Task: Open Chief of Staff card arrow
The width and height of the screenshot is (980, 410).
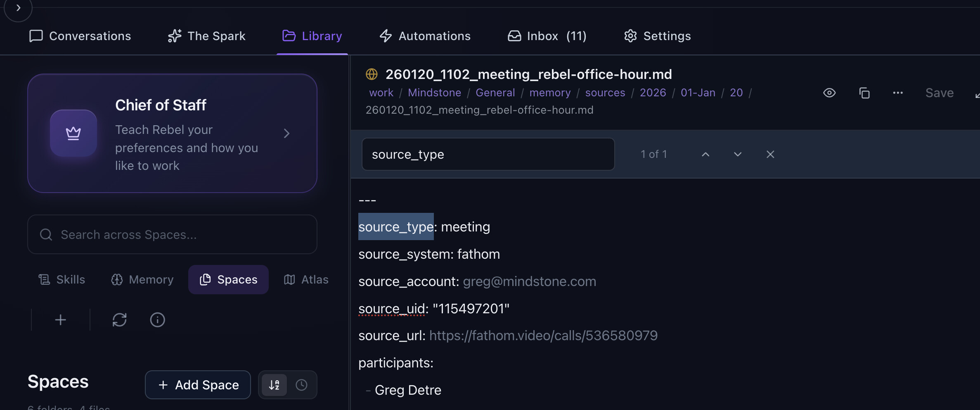Action: [286, 133]
